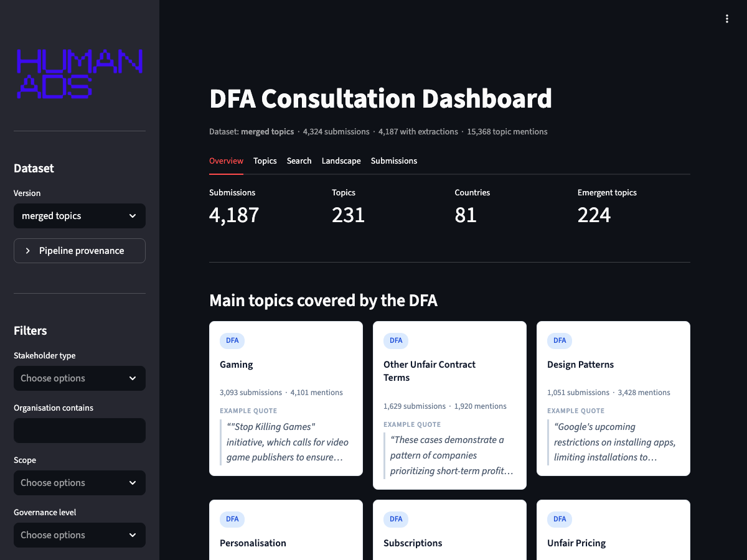Click '1,629 submissions · 1,920 mentions' text
The image size is (747, 560).
(x=445, y=406)
